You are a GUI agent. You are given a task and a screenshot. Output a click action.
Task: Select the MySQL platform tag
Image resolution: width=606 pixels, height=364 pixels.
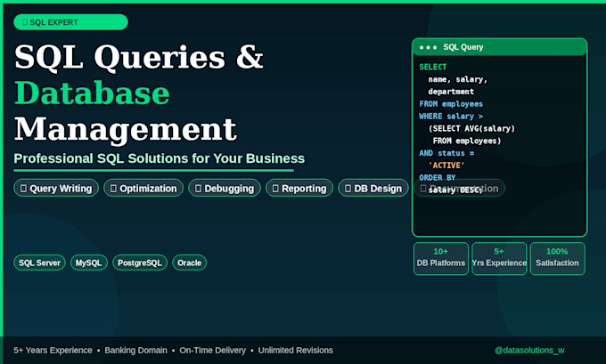88,263
